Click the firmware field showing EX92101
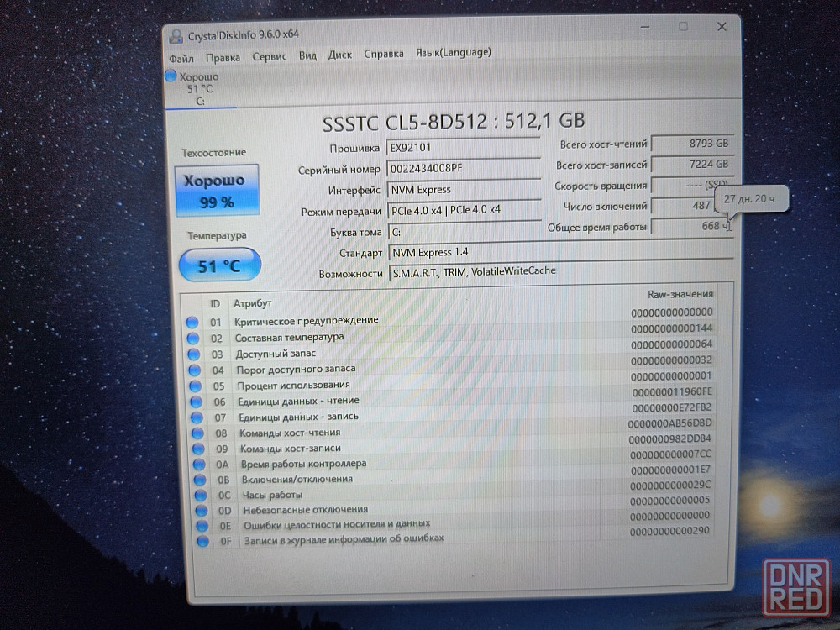840x630 pixels. [x=462, y=147]
